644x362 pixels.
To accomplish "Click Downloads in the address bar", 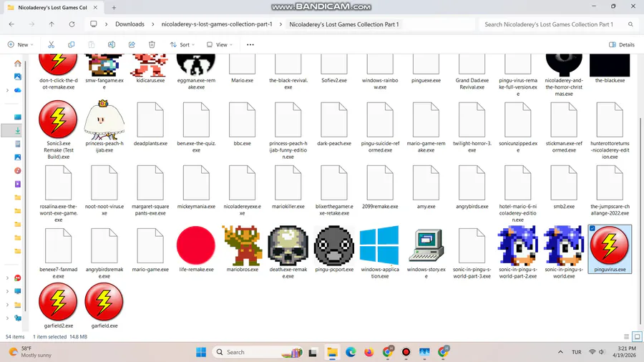I will (130, 24).
